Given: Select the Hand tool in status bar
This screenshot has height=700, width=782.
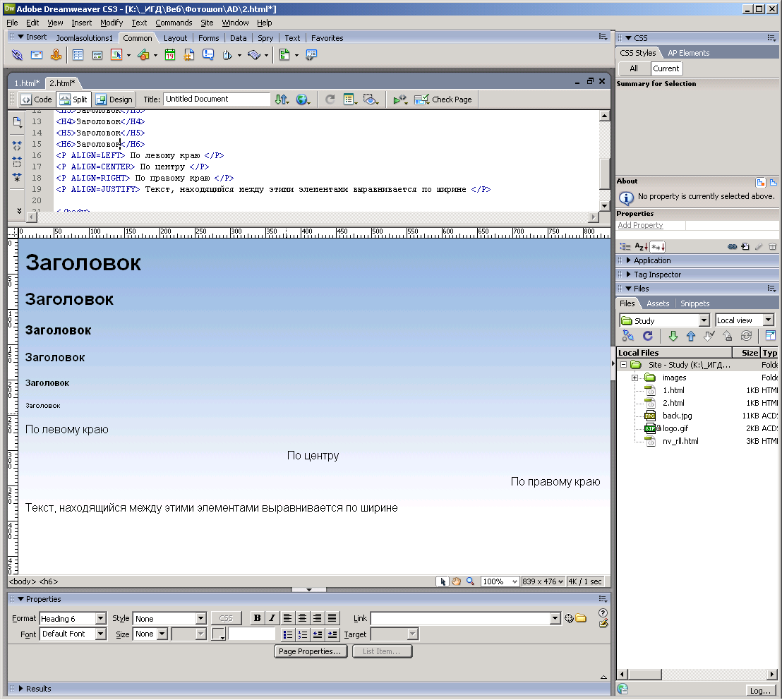Looking at the screenshot, I should [x=457, y=581].
